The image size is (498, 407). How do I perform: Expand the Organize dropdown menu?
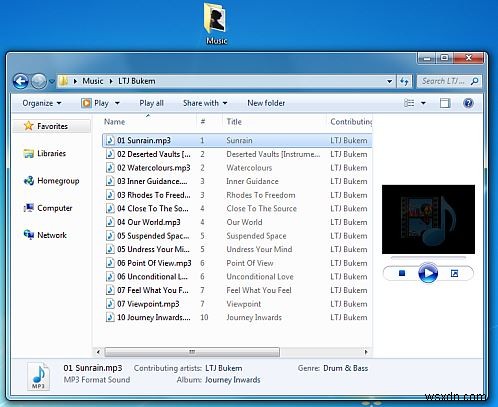click(x=42, y=103)
